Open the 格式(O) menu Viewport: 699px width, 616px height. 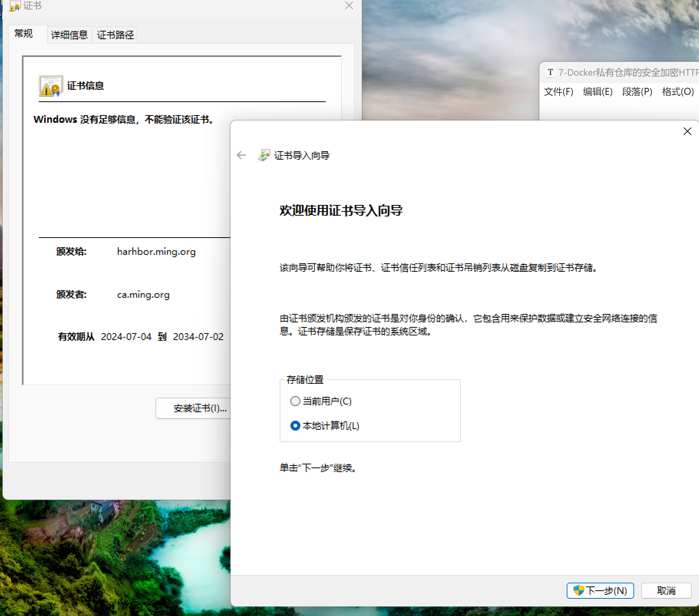pyautogui.click(x=678, y=92)
